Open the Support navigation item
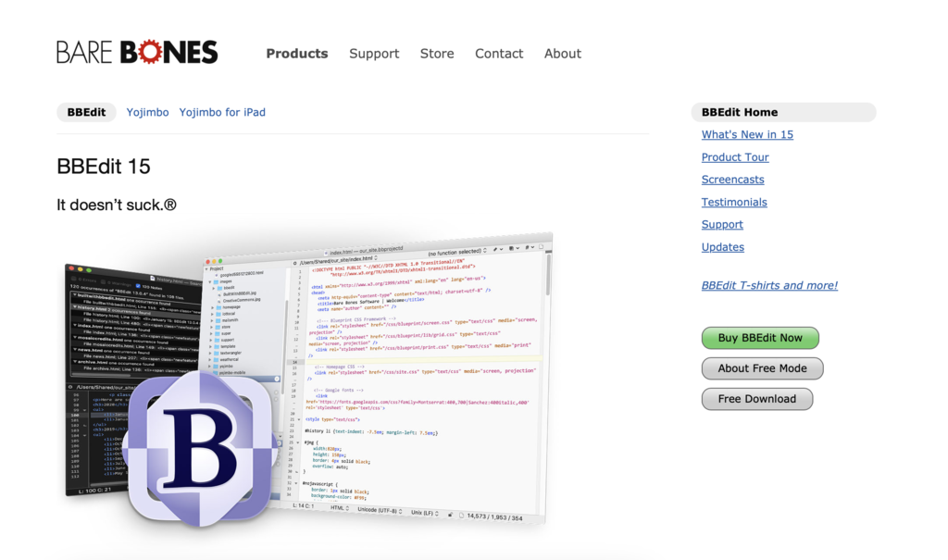This screenshot has height=560, width=948. coord(374,53)
